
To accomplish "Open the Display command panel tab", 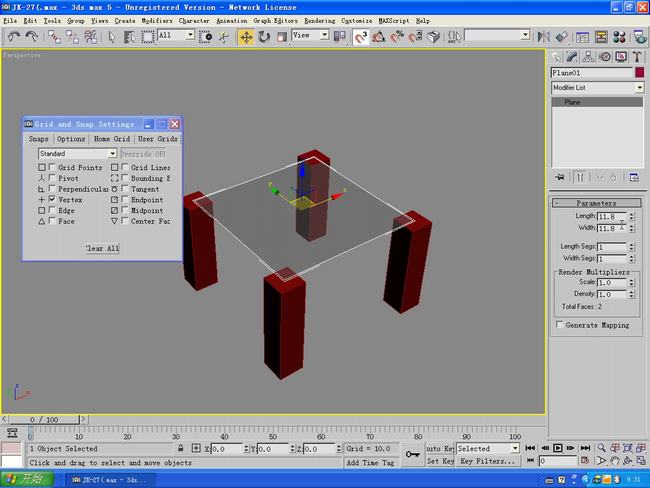I will click(x=621, y=57).
